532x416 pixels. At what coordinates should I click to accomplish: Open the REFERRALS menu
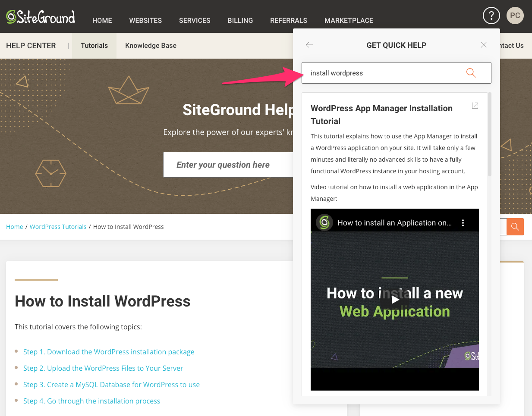point(289,20)
